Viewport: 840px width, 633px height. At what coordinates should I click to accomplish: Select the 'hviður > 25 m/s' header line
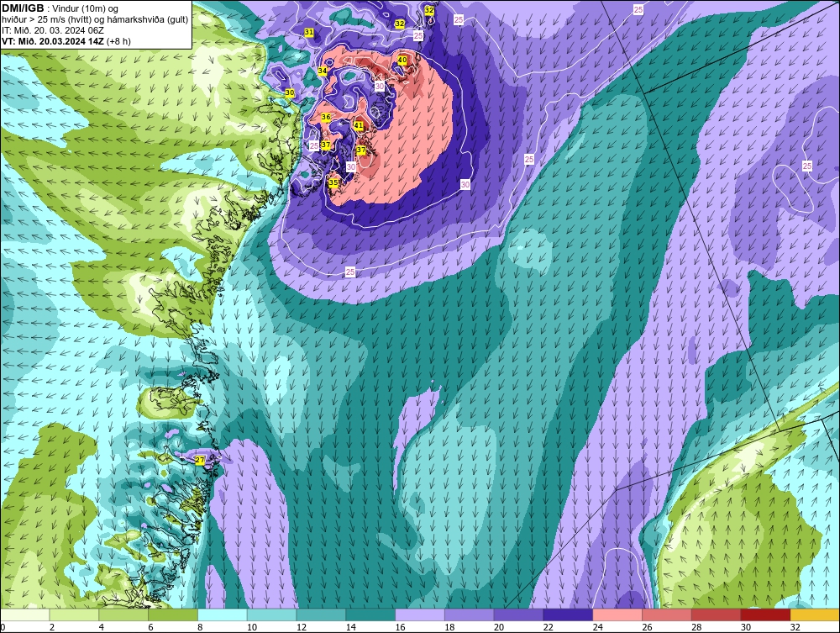[x=95, y=20]
